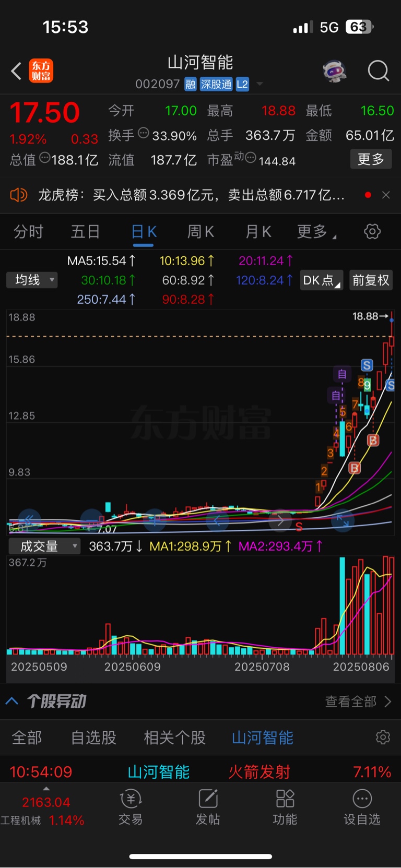Tap MA5:15.54 value
The height and width of the screenshot is (868, 401).
(x=101, y=260)
